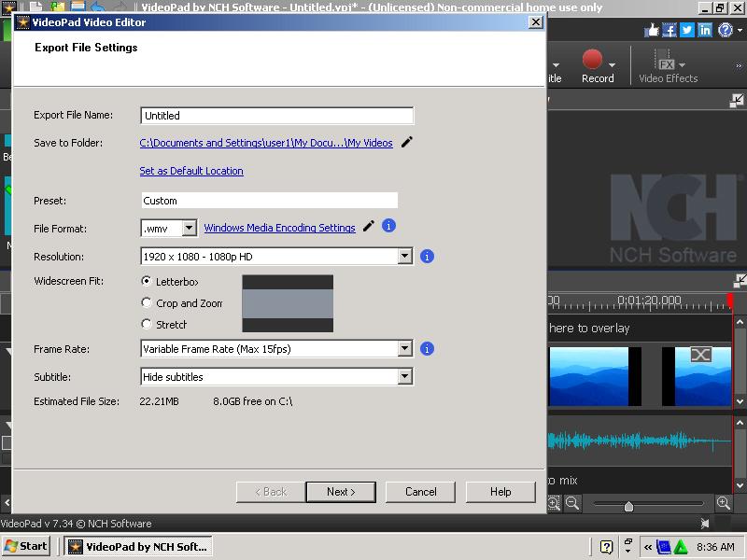Screen dimensions: 747x560
Task: Click the Set as Default Location link
Action: tap(191, 171)
